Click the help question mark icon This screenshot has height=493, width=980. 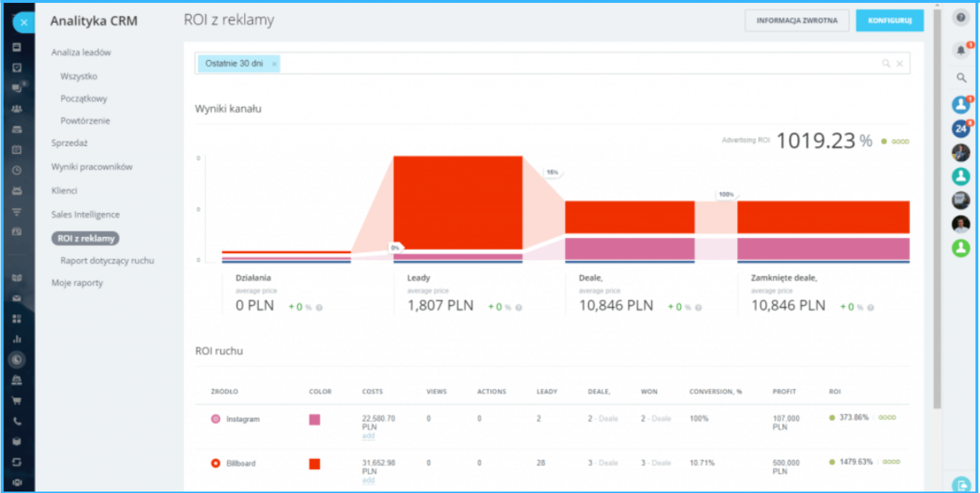click(x=960, y=18)
